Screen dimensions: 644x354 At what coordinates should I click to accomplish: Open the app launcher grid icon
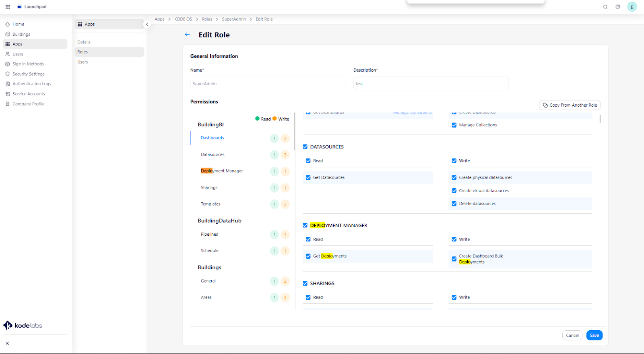point(8,7)
